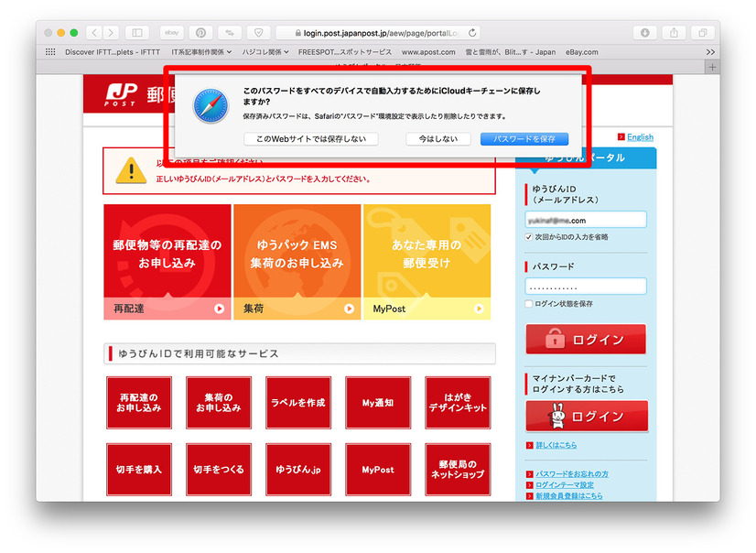The image size is (756, 553).
Task: Open the favorites grid icon in bookmarks bar
Action: click(x=50, y=51)
